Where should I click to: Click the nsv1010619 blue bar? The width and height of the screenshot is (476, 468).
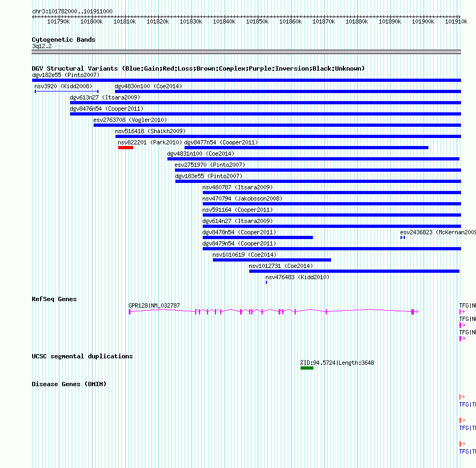click(x=272, y=260)
